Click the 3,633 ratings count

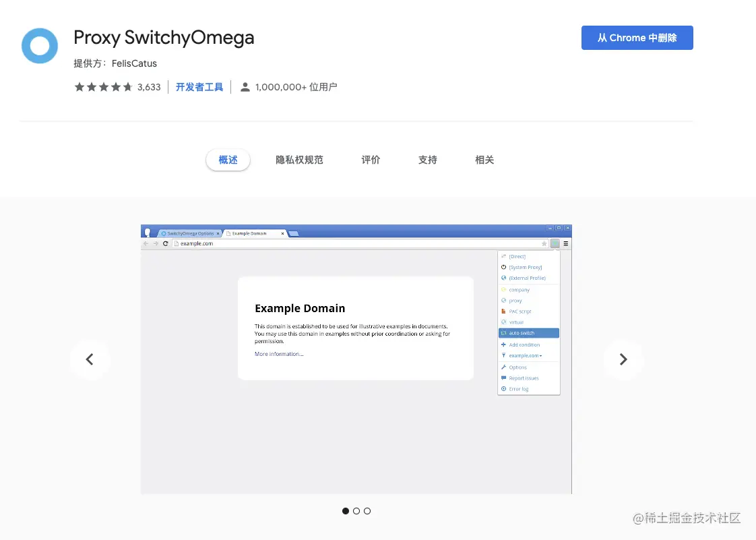pyautogui.click(x=149, y=87)
